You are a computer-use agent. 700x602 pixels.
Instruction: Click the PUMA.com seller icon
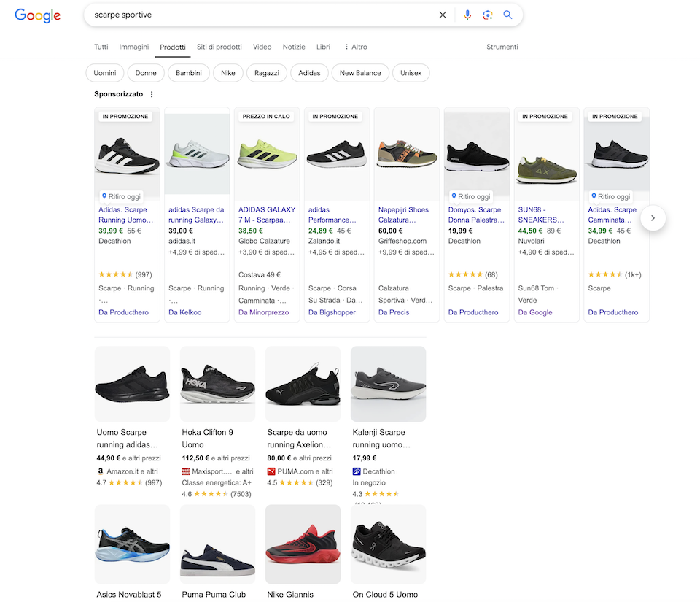click(x=271, y=471)
